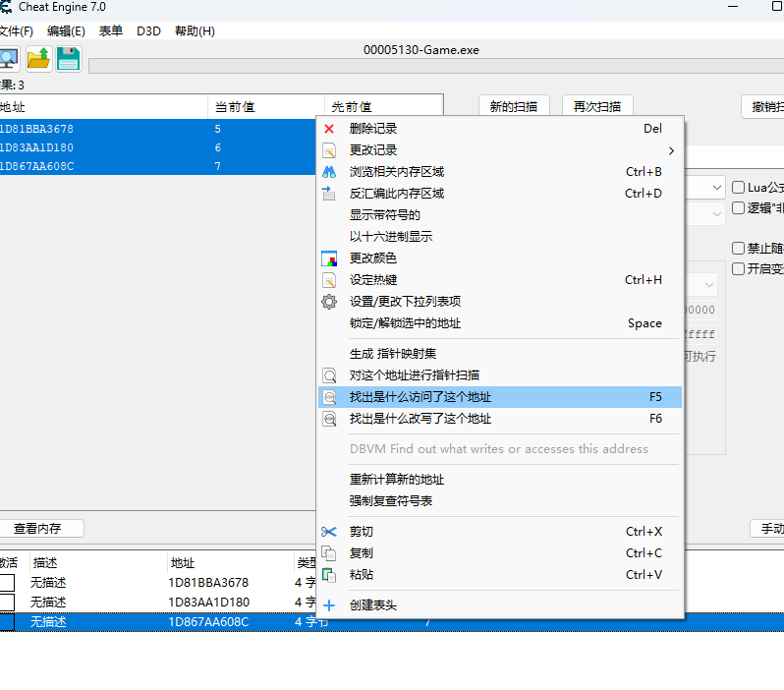
Task: Open the 文件(F) menu
Action: coord(17,31)
